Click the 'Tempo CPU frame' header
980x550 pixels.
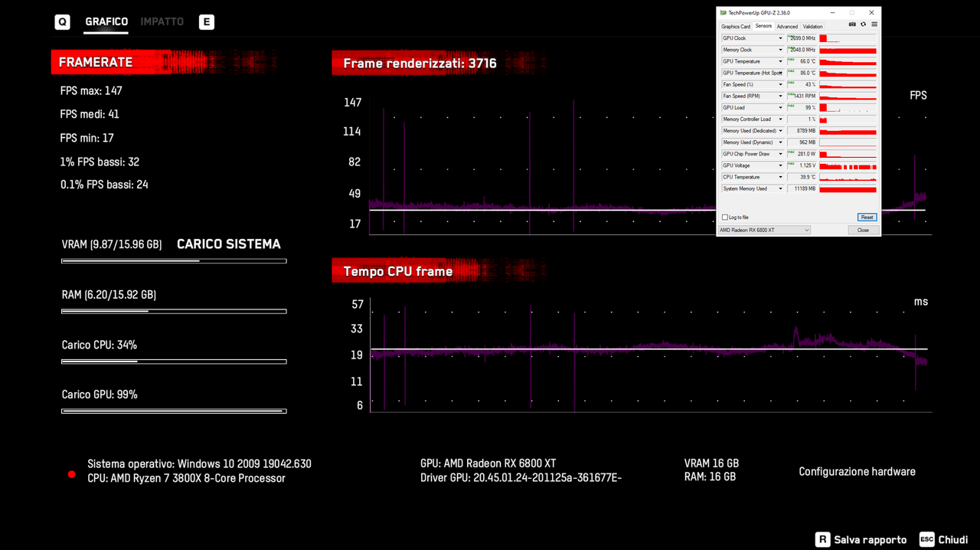click(x=397, y=272)
